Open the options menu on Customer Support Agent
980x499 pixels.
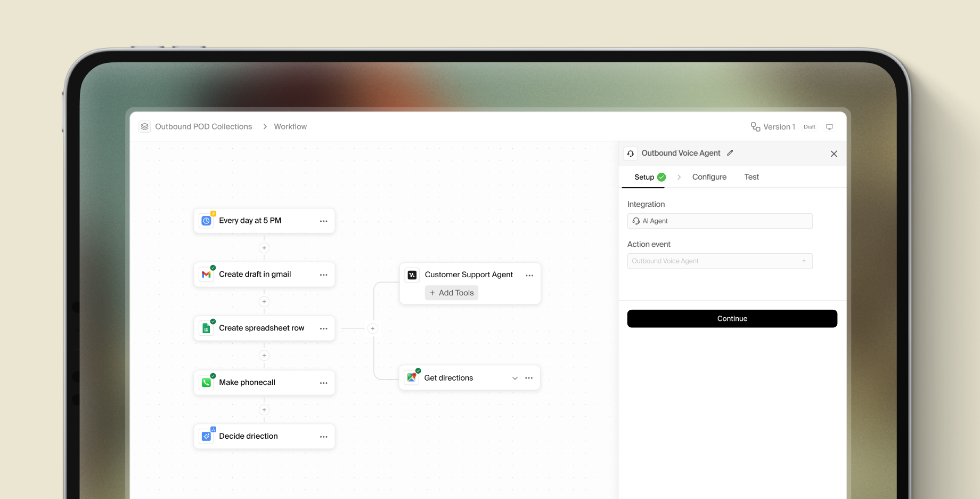529,275
